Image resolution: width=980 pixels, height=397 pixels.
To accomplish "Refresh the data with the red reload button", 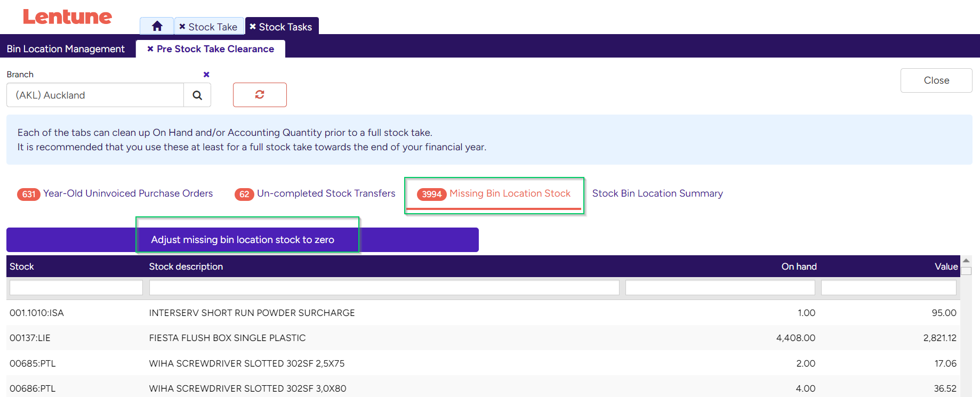I will click(x=260, y=95).
